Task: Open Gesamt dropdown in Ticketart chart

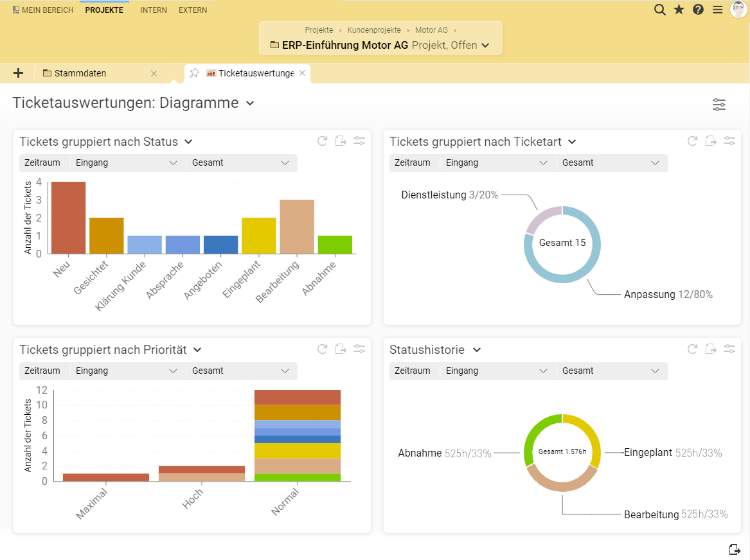Action: coord(611,163)
